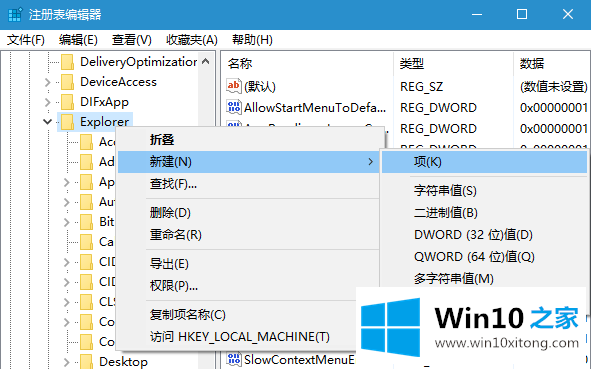The width and height of the screenshot is (591, 369).
Task: Click folder icon beside the Ap subkey
Action: [x=86, y=182]
